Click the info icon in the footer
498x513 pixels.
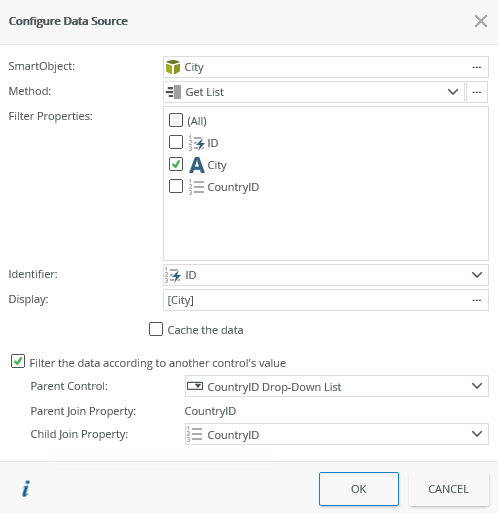pos(26,489)
